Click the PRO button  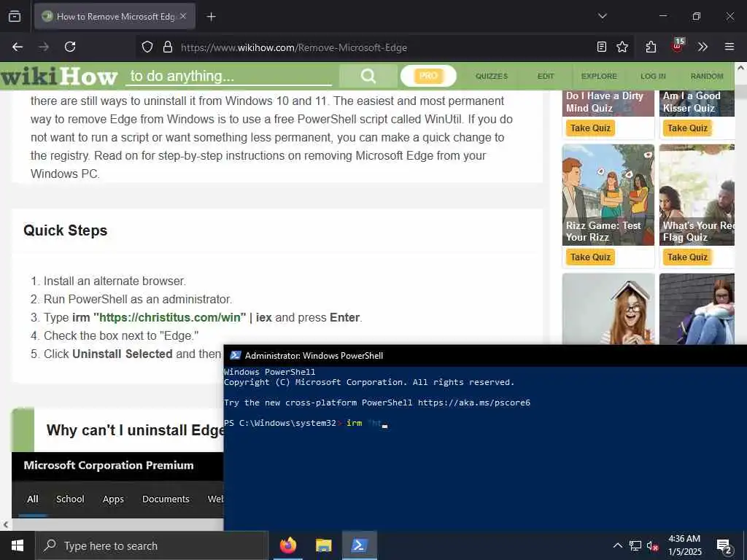pyautogui.click(x=428, y=76)
